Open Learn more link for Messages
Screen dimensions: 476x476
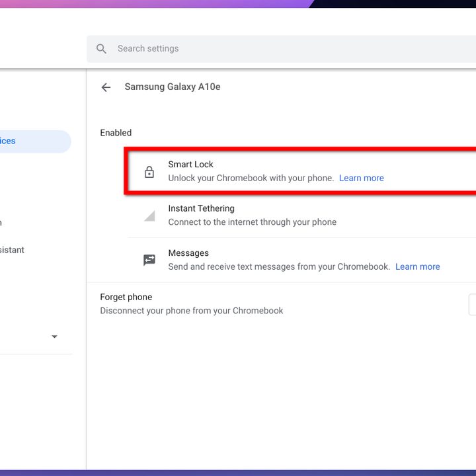417,266
